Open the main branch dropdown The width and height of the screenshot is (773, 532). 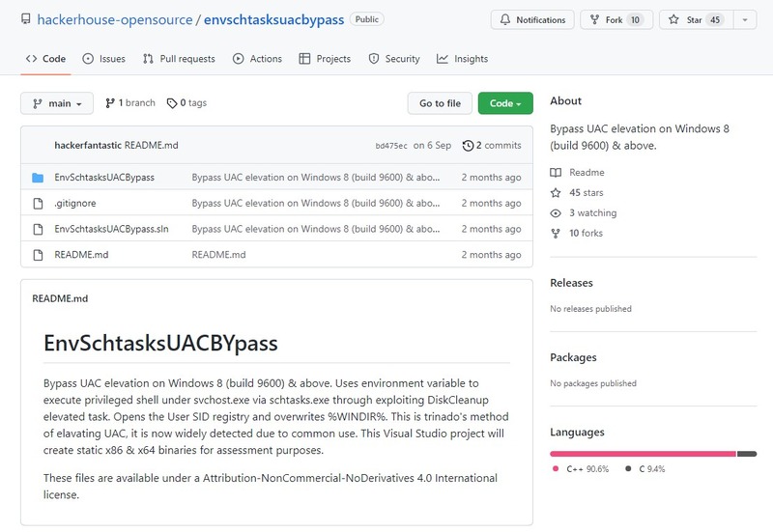tap(57, 103)
